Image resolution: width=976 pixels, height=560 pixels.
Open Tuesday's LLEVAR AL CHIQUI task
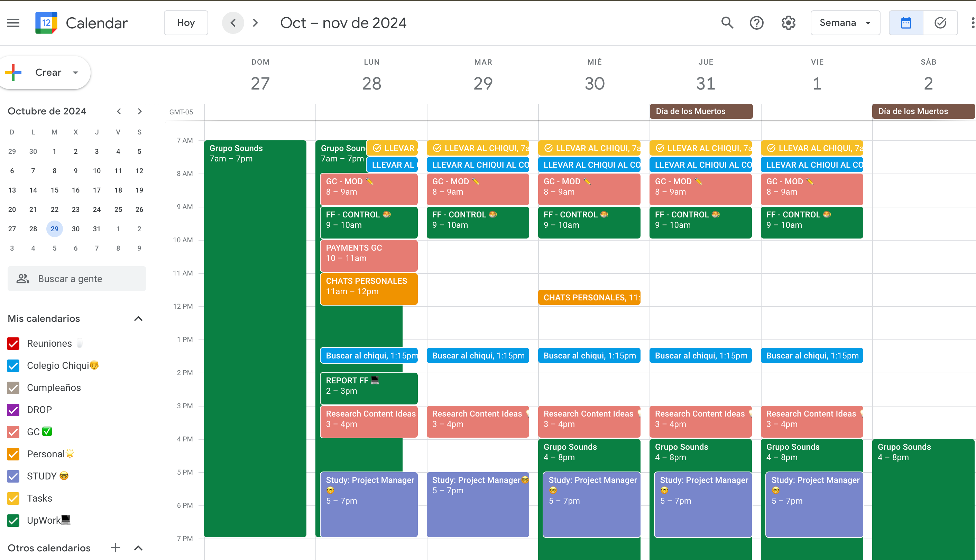click(x=478, y=148)
